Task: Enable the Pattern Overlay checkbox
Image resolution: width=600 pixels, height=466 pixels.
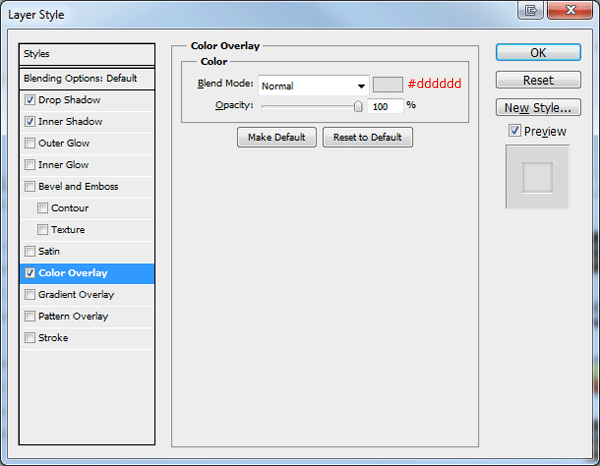Action: (x=30, y=316)
